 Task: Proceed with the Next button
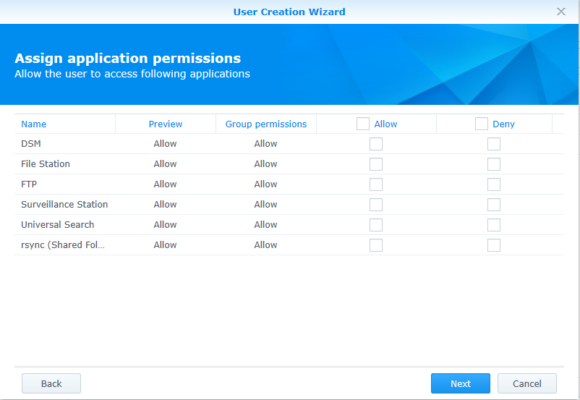point(461,383)
